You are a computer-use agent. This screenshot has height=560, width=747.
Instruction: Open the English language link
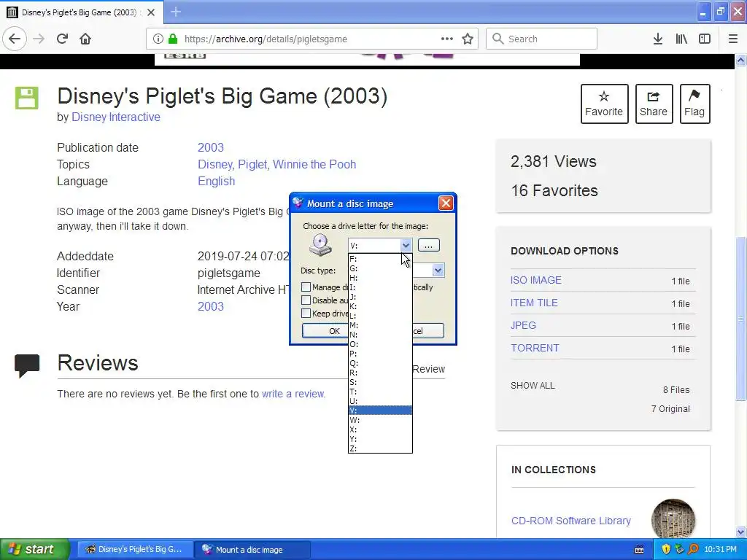point(216,182)
